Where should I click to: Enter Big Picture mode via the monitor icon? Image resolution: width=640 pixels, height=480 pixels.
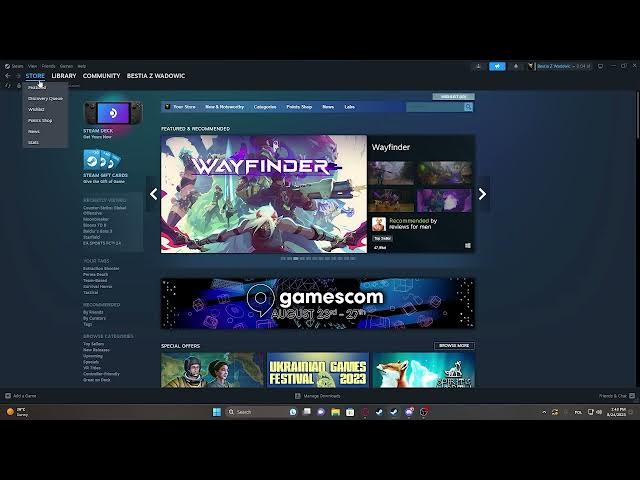coord(600,66)
